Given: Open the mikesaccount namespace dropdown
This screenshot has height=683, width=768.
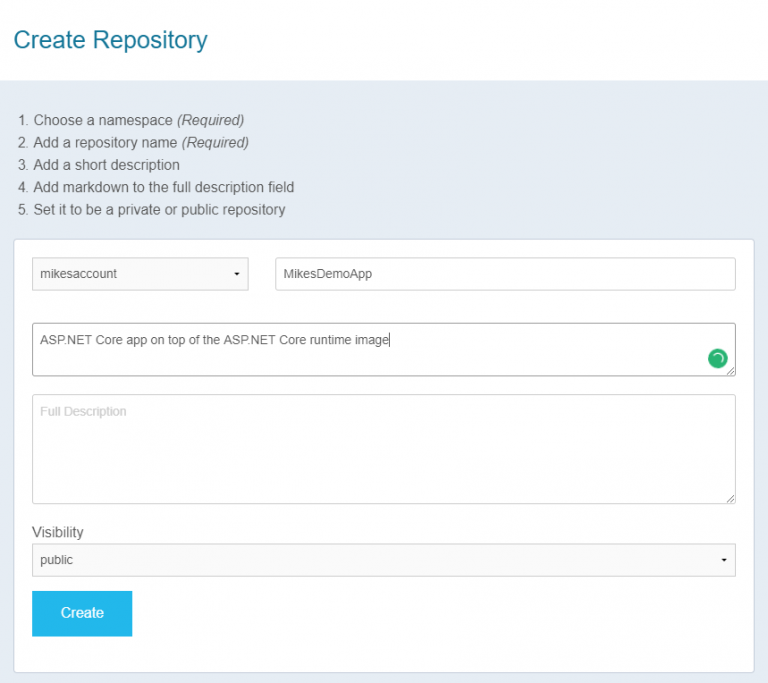Looking at the screenshot, I should click(140, 274).
